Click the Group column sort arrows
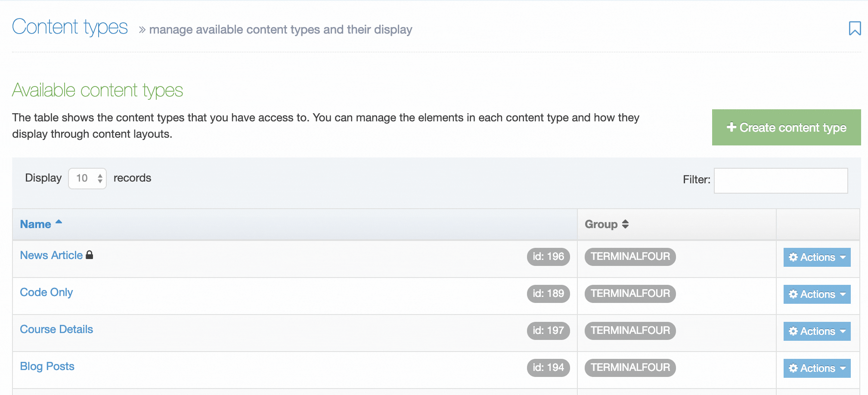 [625, 224]
